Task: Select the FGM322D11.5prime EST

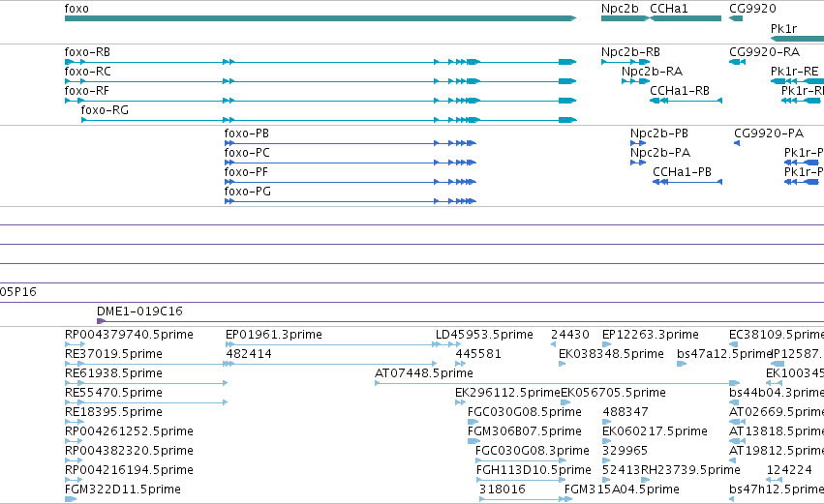Action: [122, 489]
